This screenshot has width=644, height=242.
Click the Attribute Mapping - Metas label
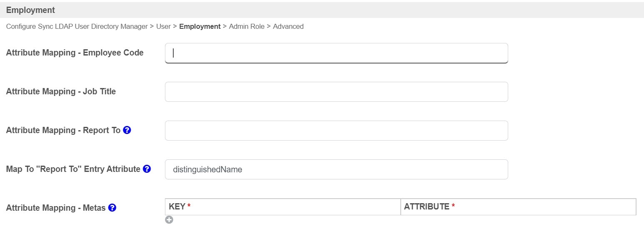click(55, 208)
